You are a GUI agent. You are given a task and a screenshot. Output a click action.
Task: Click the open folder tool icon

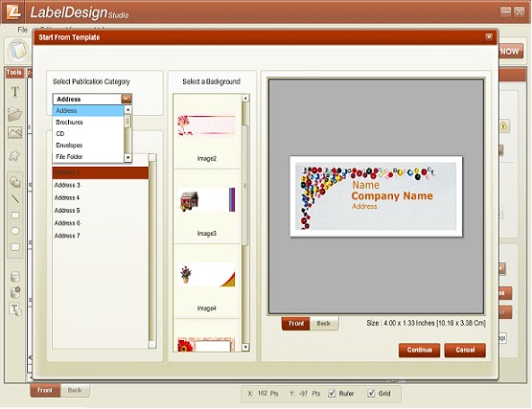[x=15, y=114]
